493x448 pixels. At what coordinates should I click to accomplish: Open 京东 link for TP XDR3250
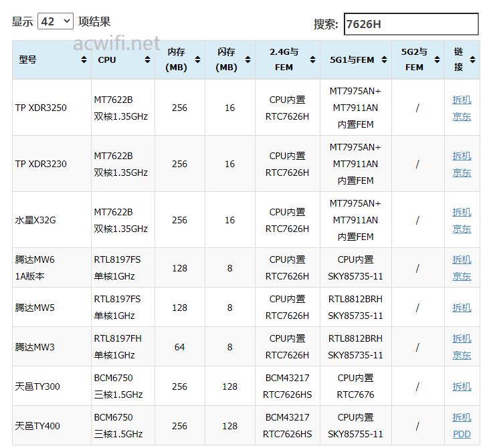pos(462,116)
